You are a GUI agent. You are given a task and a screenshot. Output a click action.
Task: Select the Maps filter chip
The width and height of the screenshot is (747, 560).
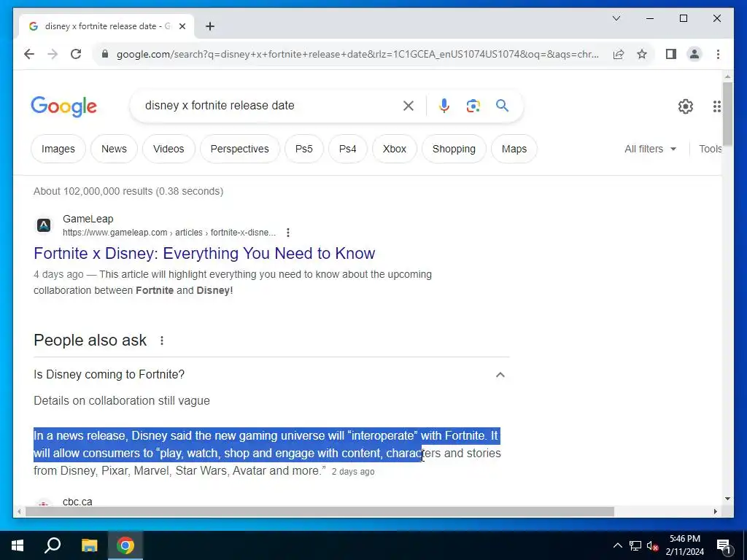pos(514,149)
